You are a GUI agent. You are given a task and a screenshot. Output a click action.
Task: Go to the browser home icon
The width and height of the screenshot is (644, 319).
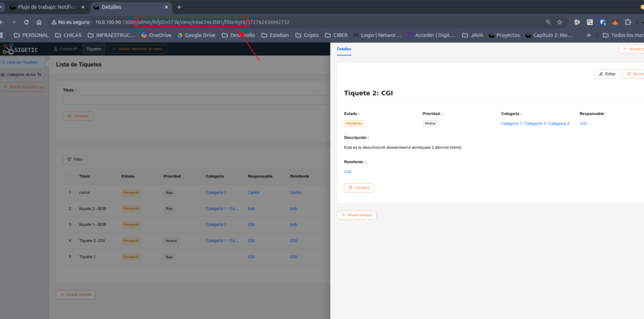(x=39, y=22)
